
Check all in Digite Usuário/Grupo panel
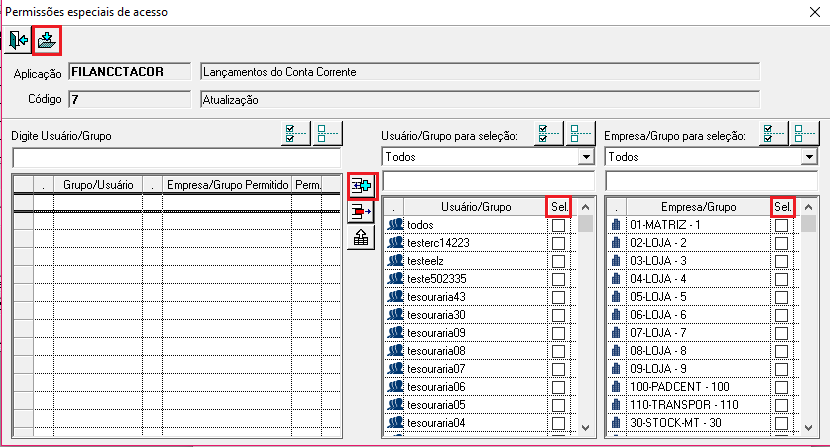pos(295,133)
